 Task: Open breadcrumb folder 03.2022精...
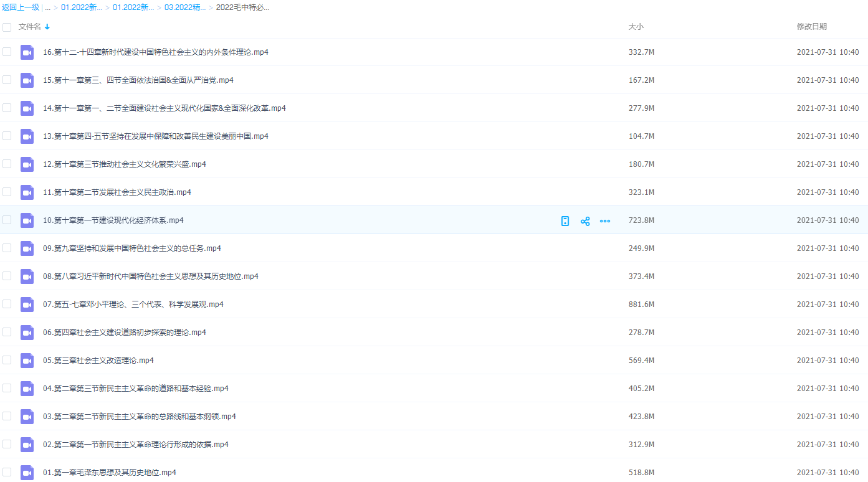click(185, 7)
